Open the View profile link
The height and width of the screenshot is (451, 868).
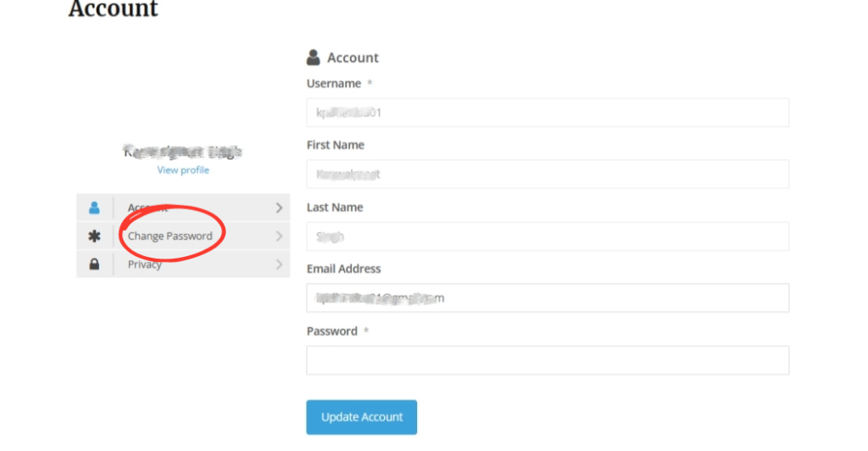(x=183, y=170)
